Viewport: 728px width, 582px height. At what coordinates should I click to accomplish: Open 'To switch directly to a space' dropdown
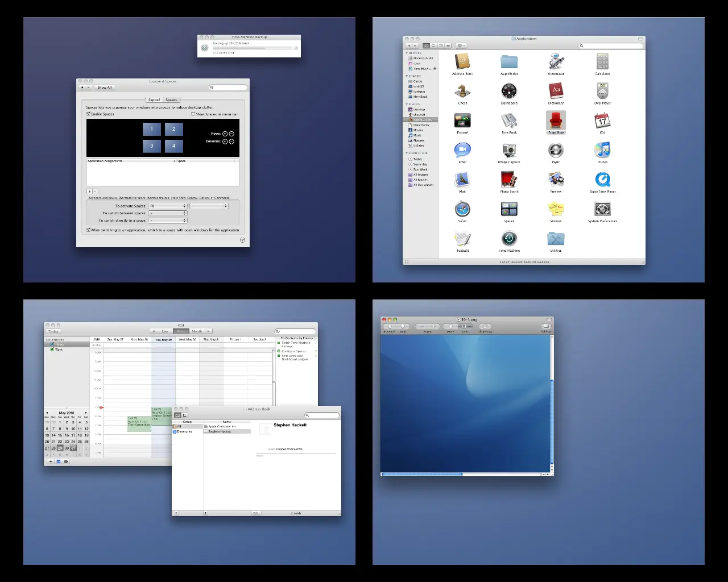pos(168,221)
